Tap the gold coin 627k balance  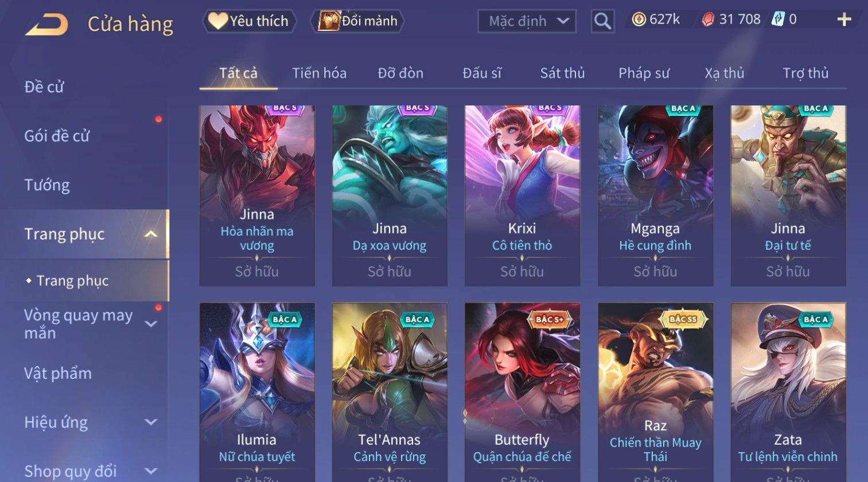pyautogui.click(x=656, y=19)
